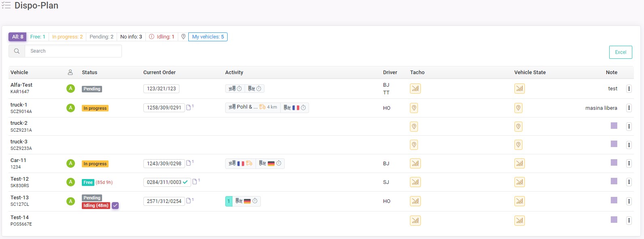
Task: Click Vehicle State signal icon for Test-13
Action: pyautogui.click(x=520, y=201)
